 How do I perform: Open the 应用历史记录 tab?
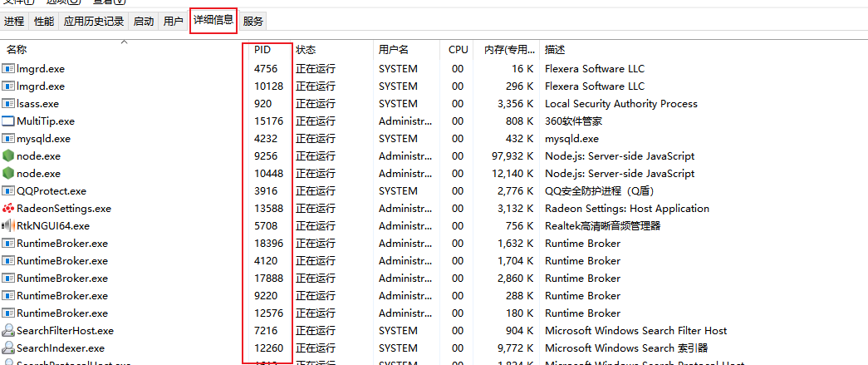pos(94,22)
